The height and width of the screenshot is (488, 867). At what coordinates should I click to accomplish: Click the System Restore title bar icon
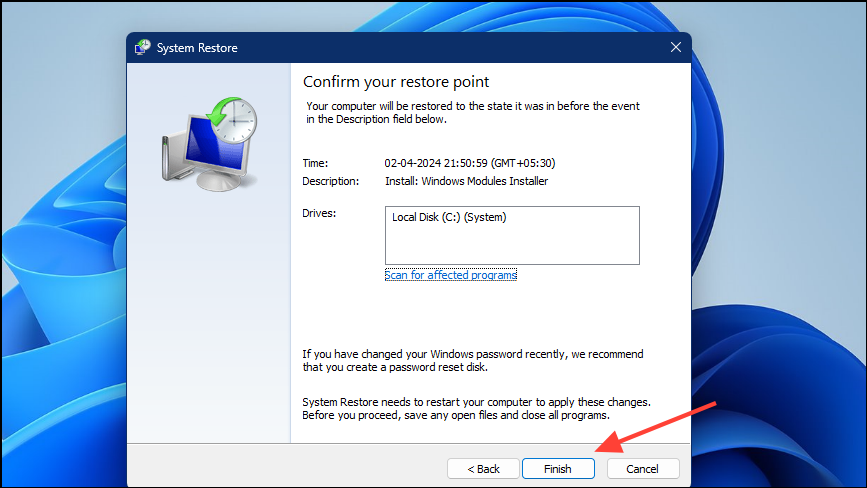click(143, 47)
